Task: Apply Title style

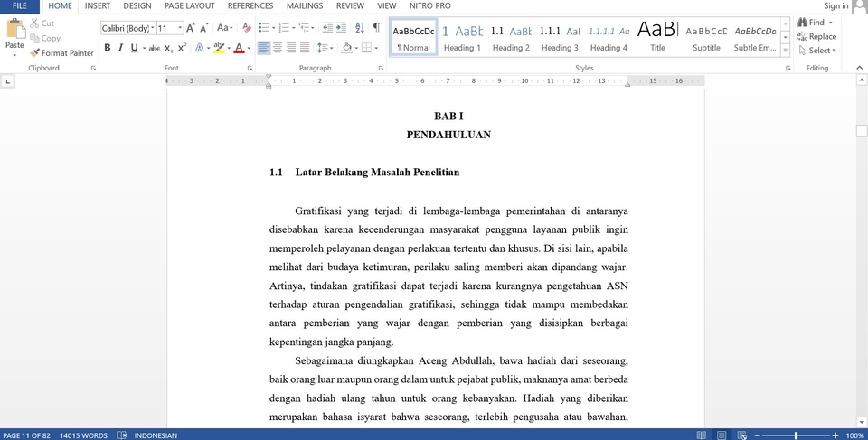Action: point(657,38)
